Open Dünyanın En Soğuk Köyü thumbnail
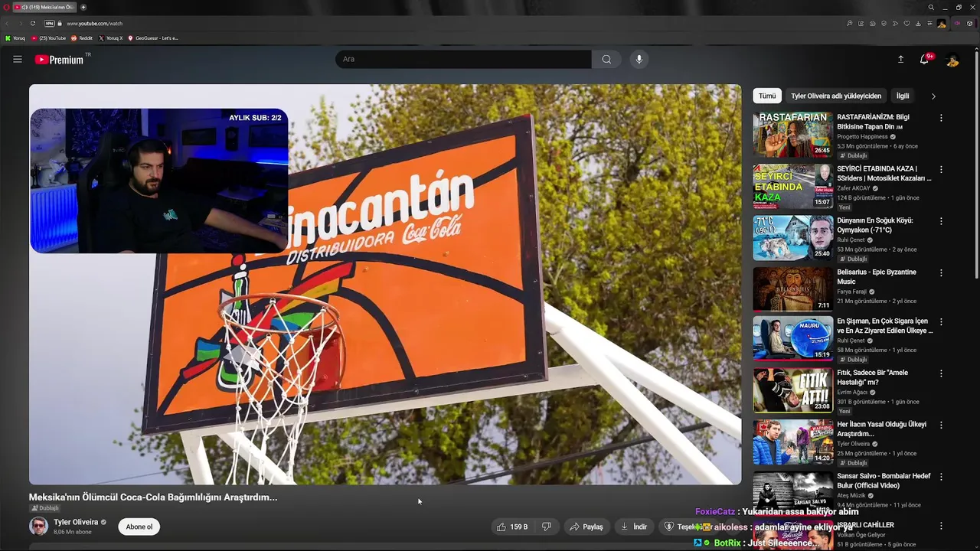The width and height of the screenshot is (980, 551). tap(792, 238)
